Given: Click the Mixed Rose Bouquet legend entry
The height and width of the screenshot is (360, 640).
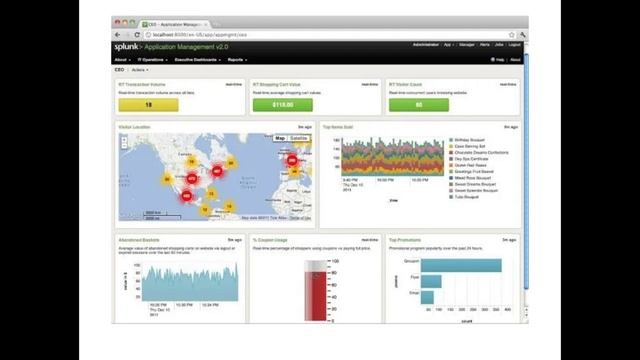Looking at the screenshot, I should 470,178.
